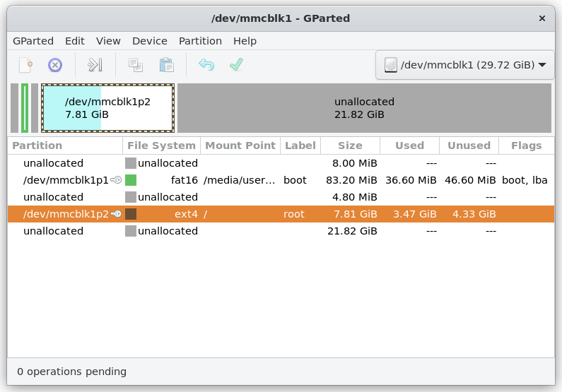Open the GParted menu
Image resolution: width=562 pixels, height=392 pixels.
pyautogui.click(x=33, y=41)
